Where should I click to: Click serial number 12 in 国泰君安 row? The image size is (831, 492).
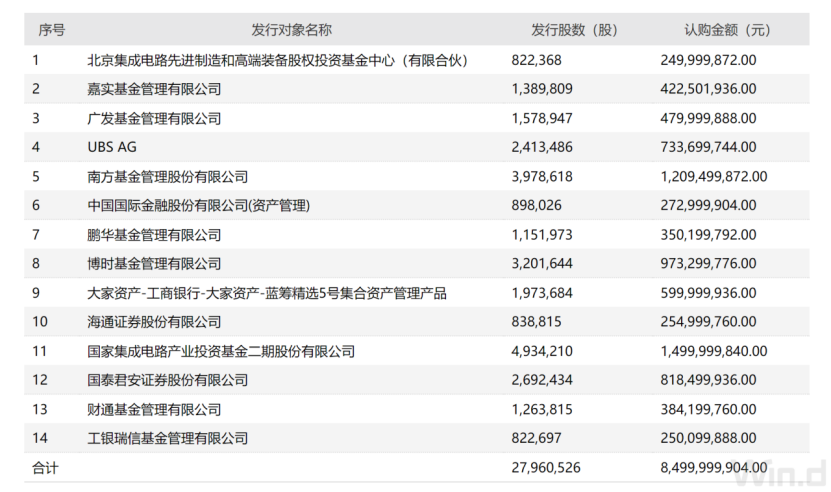coord(40,380)
